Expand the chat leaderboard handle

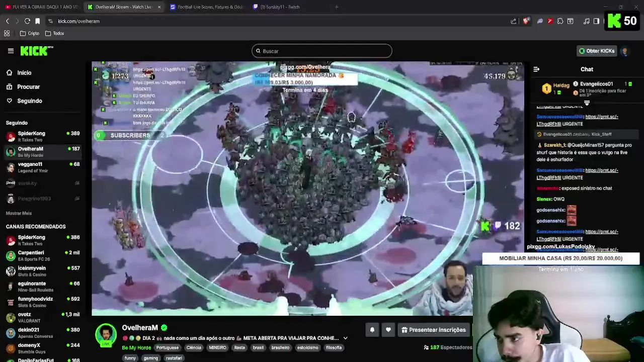tap(587, 103)
